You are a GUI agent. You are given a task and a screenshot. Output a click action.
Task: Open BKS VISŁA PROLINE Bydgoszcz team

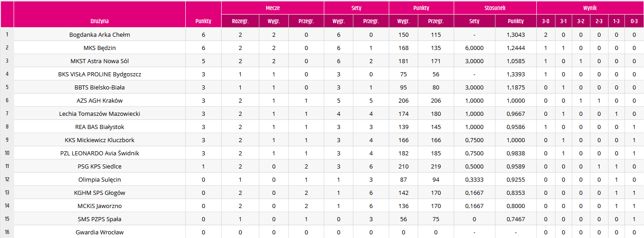[x=99, y=74]
